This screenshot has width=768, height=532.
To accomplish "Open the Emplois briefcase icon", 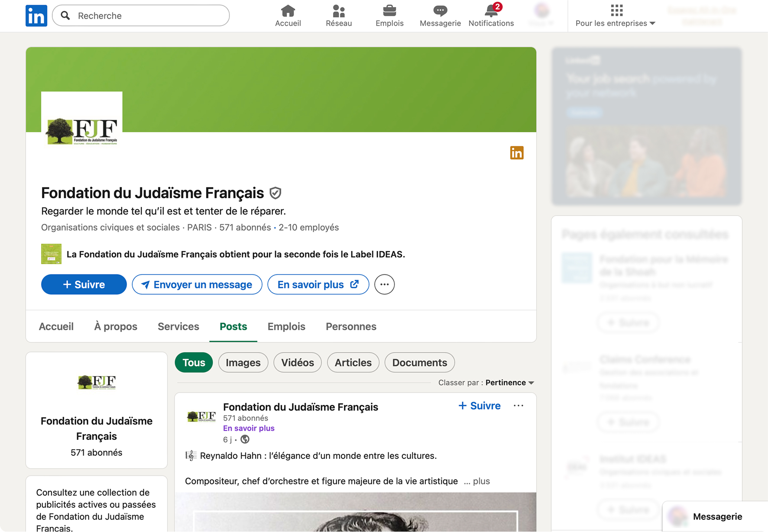I will tap(389, 10).
